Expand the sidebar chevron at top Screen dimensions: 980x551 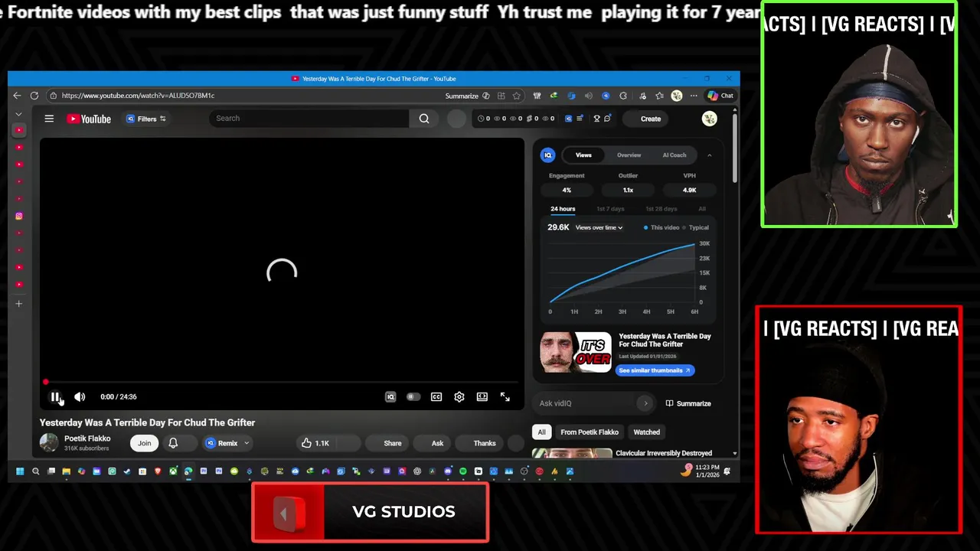(x=19, y=114)
